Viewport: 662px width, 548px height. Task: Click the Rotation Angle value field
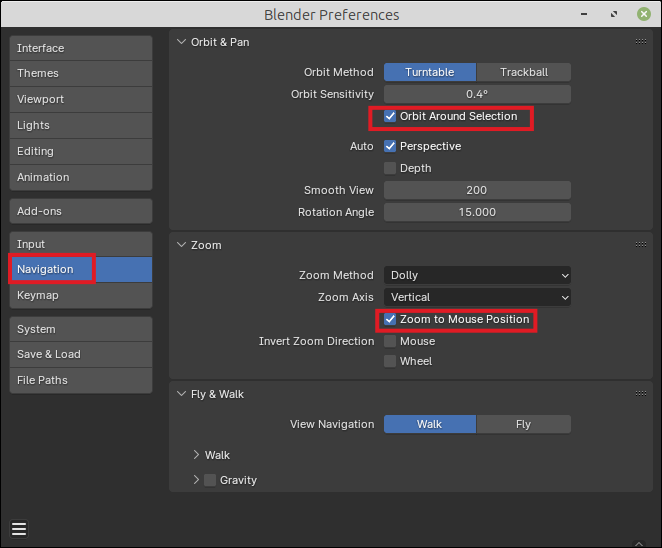click(477, 212)
